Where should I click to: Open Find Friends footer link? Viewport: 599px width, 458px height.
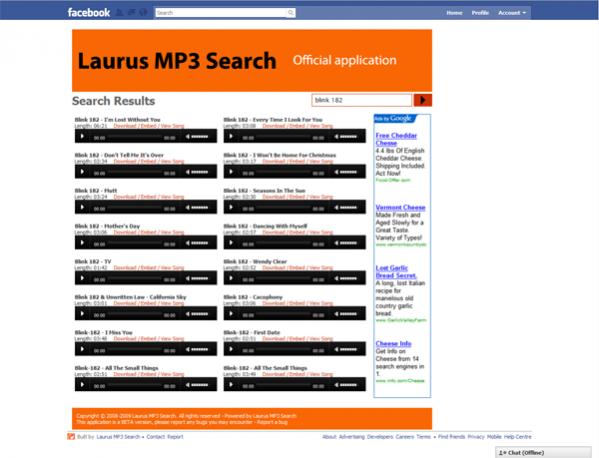click(x=452, y=437)
